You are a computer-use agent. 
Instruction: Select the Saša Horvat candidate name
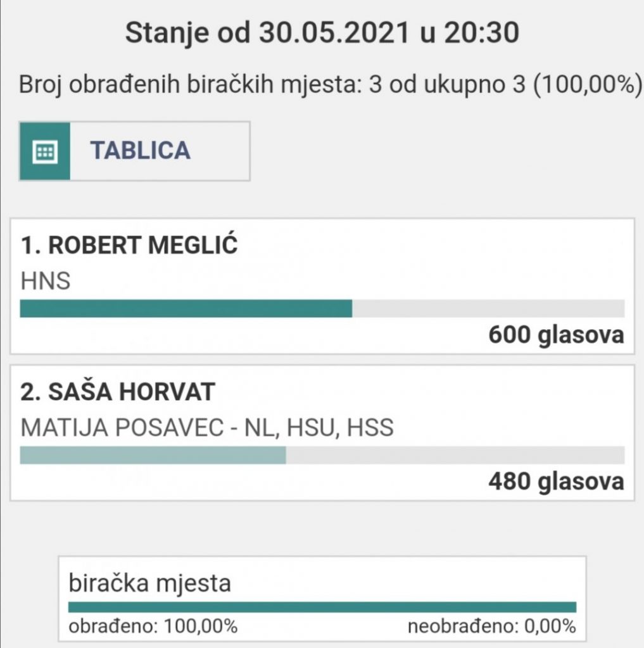point(118,392)
